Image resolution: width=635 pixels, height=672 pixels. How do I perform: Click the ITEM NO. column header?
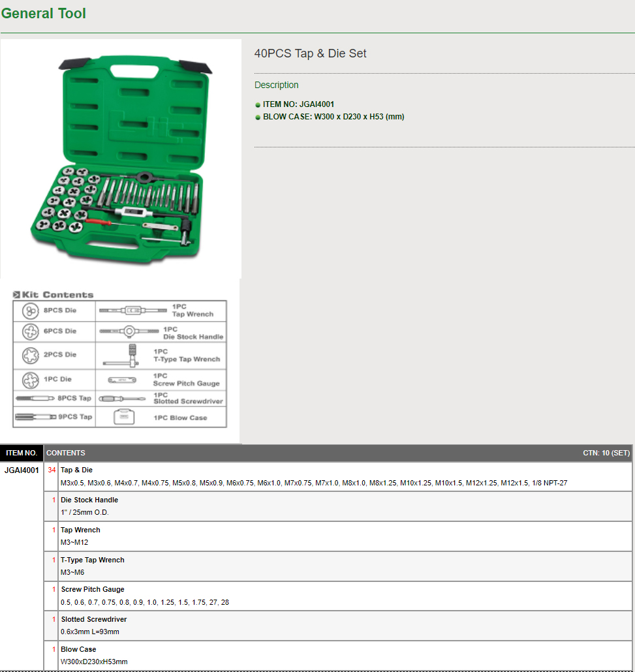[22, 453]
